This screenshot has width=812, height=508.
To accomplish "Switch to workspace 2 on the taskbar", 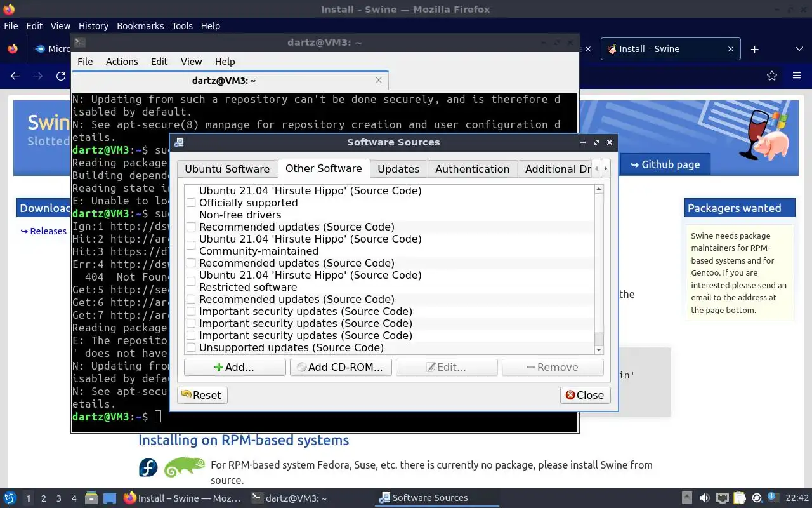I will 43,498.
